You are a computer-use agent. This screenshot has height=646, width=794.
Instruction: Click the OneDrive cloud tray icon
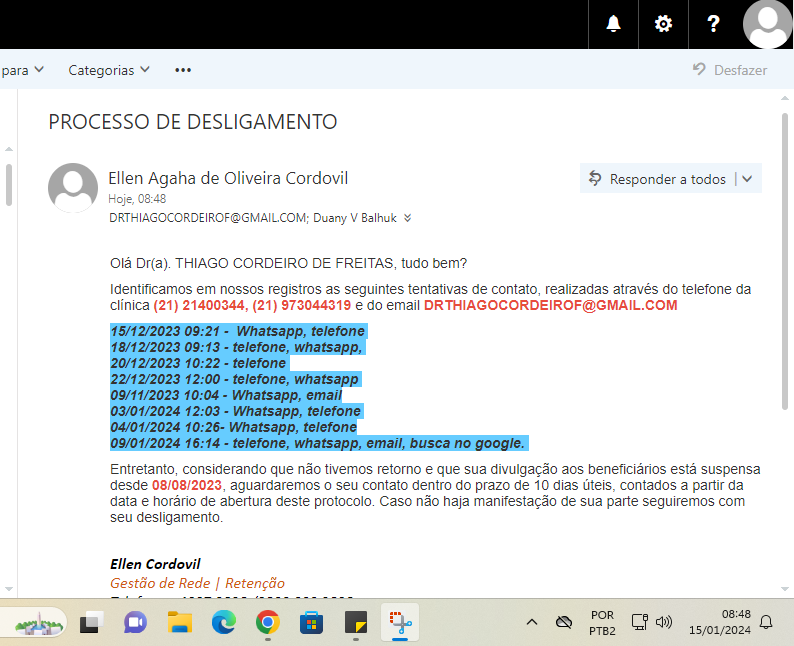point(564,622)
